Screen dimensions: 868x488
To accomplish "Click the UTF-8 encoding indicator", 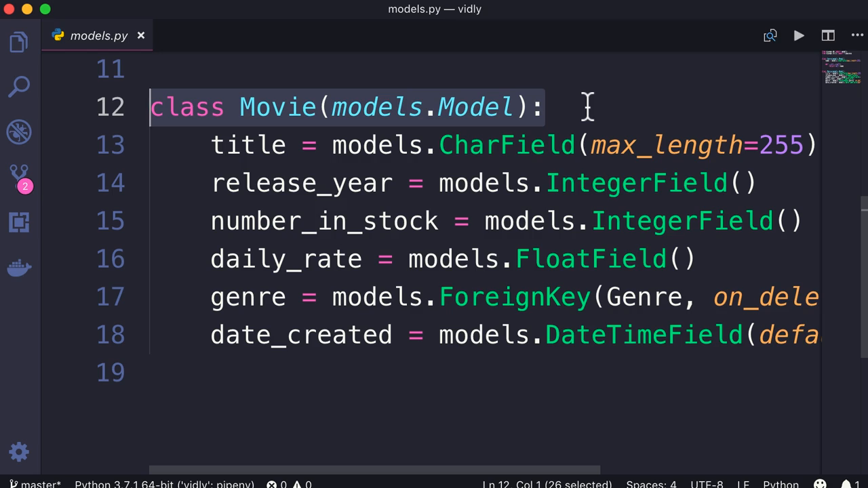I will coord(706,484).
